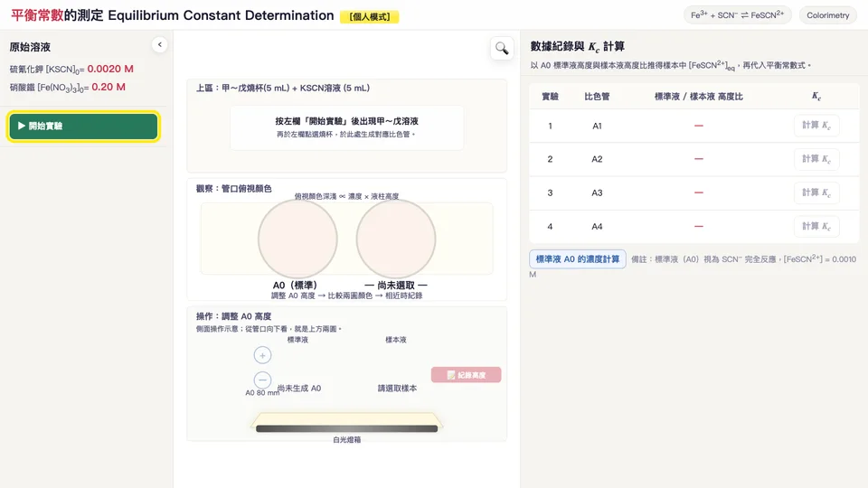868x488 pixels.
Task: Select the Colorimetry pill
Action: 827,15
